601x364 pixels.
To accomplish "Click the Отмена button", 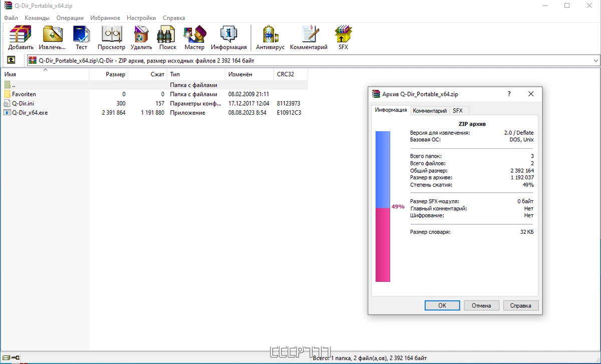I will (481, 305).
